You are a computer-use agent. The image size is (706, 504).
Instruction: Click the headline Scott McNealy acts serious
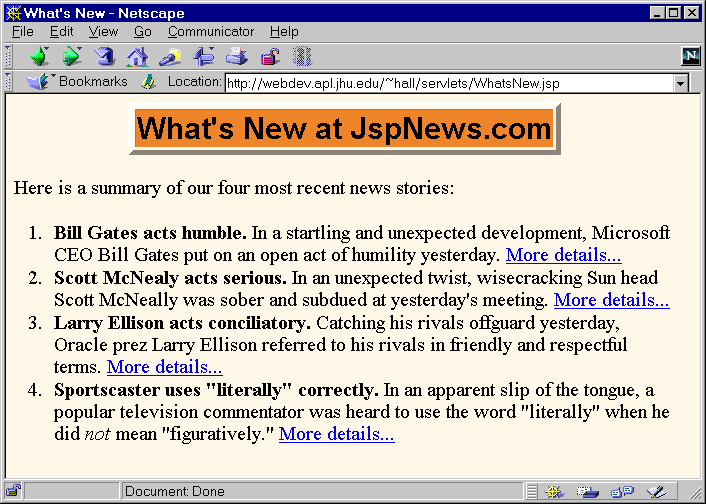(170, 278)
